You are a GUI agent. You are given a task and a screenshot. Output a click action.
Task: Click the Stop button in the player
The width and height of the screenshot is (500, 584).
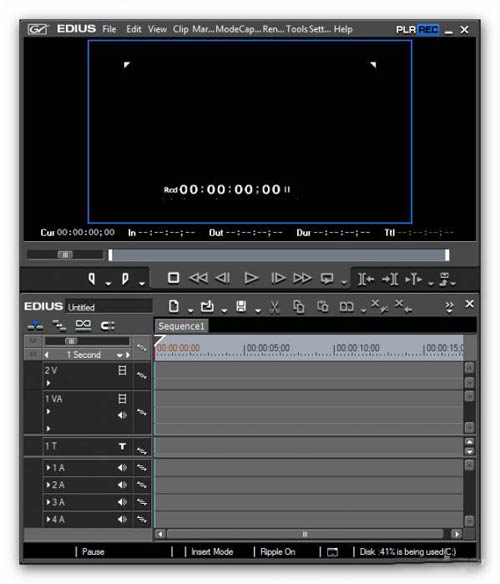coord(173,278)
